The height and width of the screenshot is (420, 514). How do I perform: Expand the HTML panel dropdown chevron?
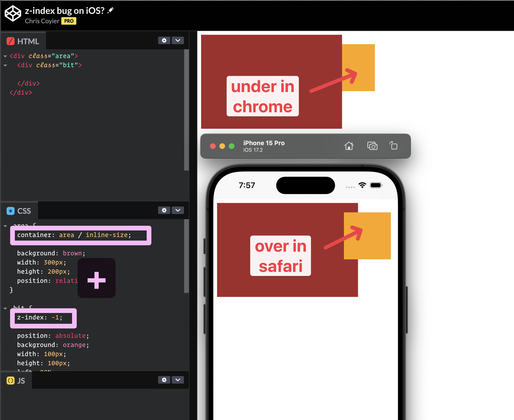click(x=178, y=40)
